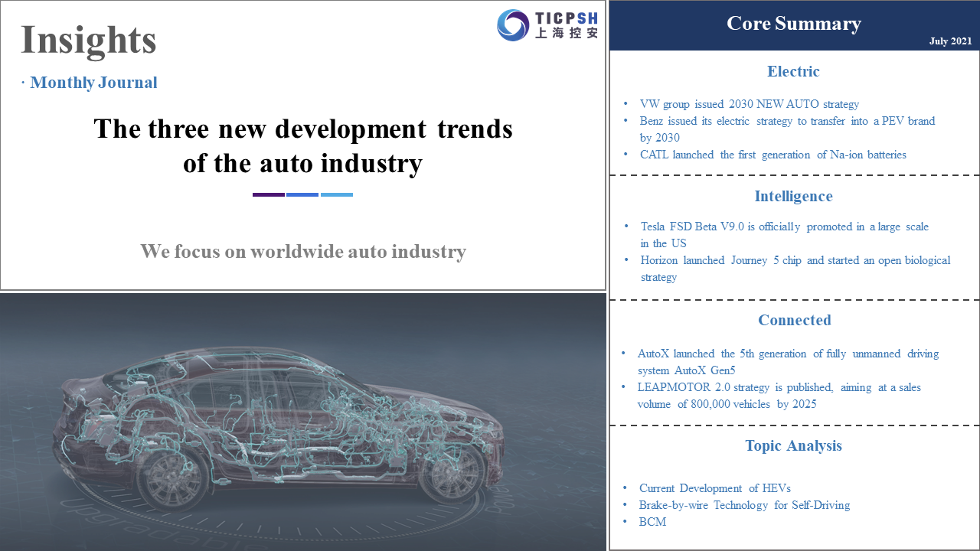Click the TICPSH swirl logo icon
This screenshot has height=551, width=980.
coord(513,25)
